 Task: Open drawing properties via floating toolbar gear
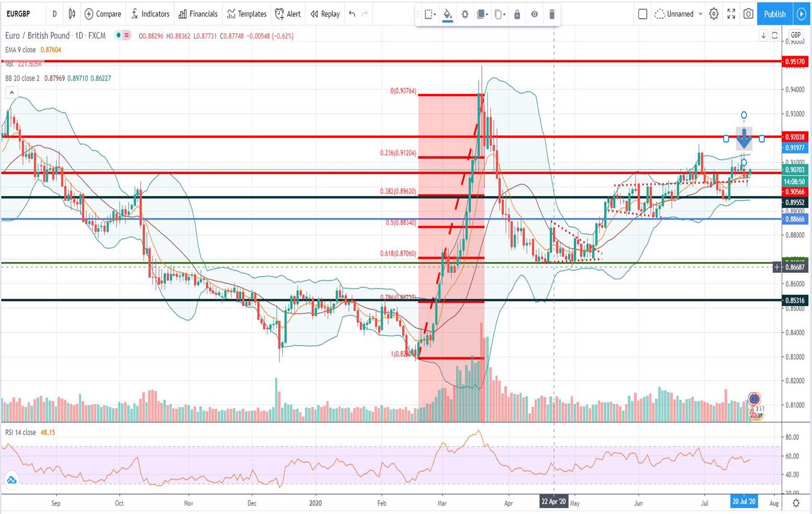coord(465,15)
